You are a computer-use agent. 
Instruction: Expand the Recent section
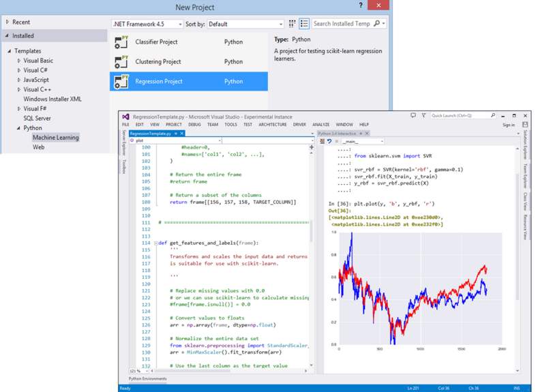(x=8, y=22)
